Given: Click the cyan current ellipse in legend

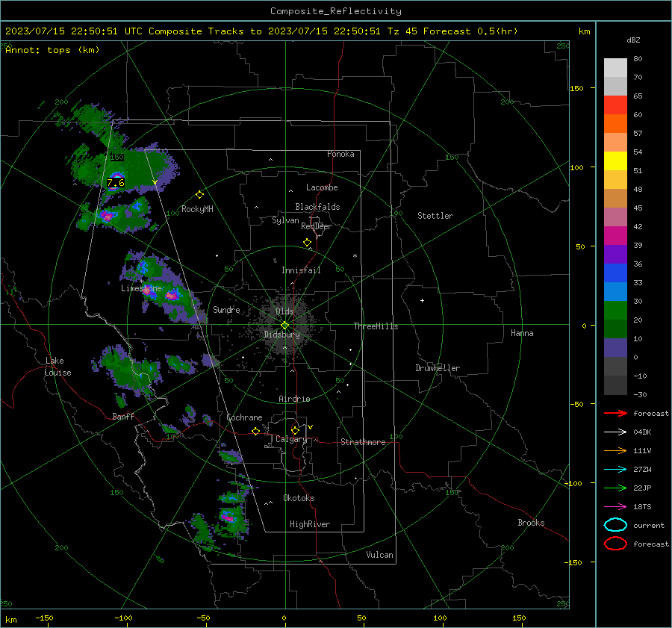Looking at the screenshot, I should pyautogui.click(x=615, y=525).
